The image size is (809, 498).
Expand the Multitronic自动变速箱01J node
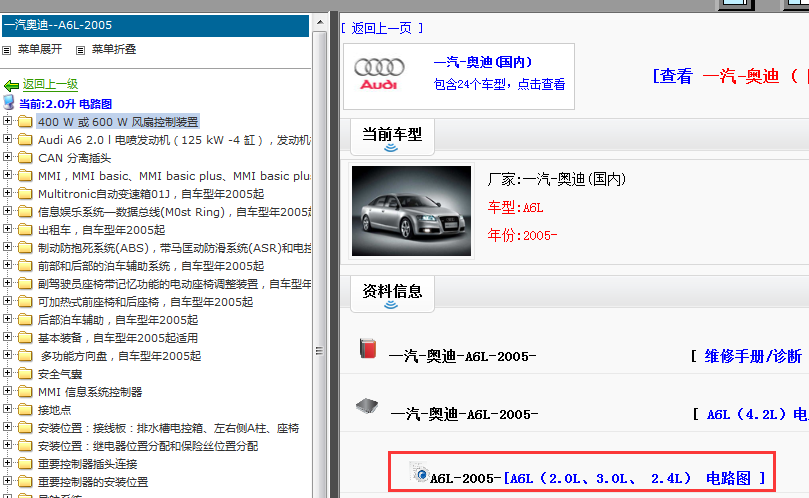tap(7, 193)
